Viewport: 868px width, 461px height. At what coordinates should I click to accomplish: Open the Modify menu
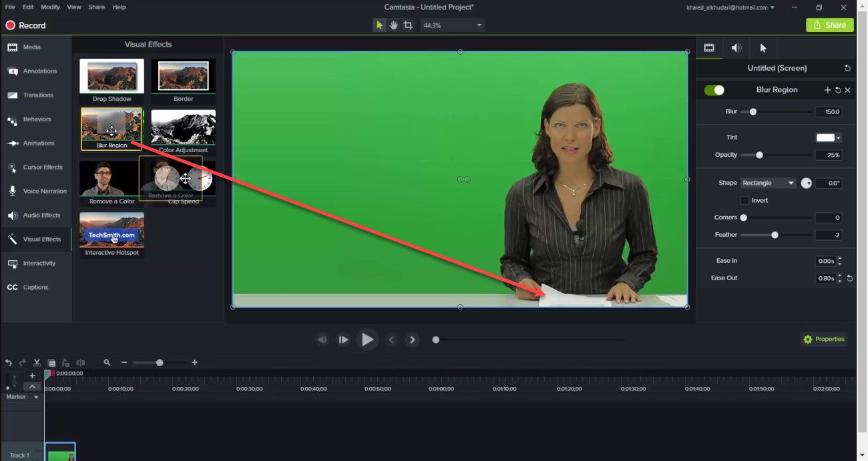[x=50, y=7]
